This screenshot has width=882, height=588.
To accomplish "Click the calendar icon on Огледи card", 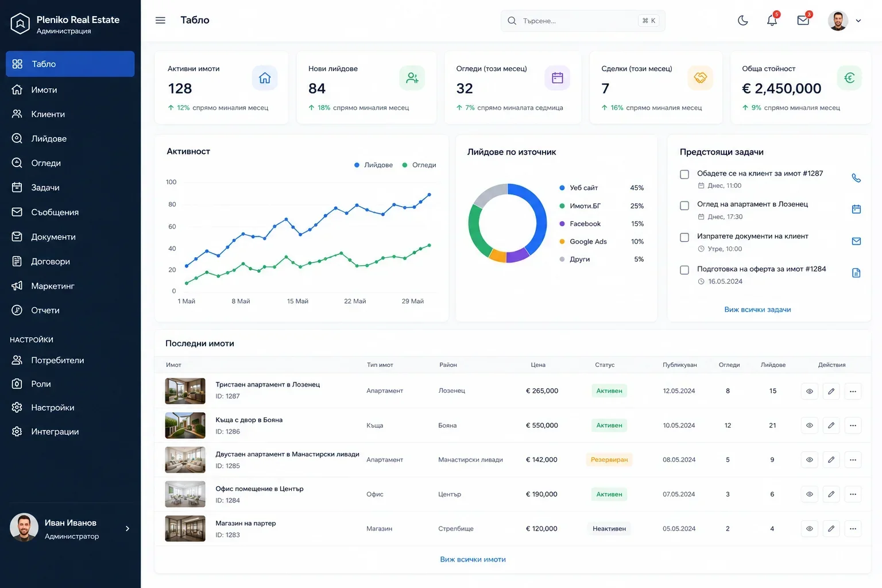I will pyautogui.click(x=557, y=78).
